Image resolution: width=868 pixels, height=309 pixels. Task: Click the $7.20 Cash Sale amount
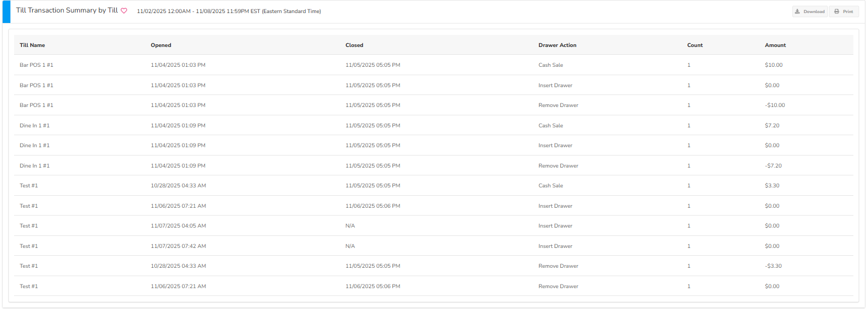772,126
